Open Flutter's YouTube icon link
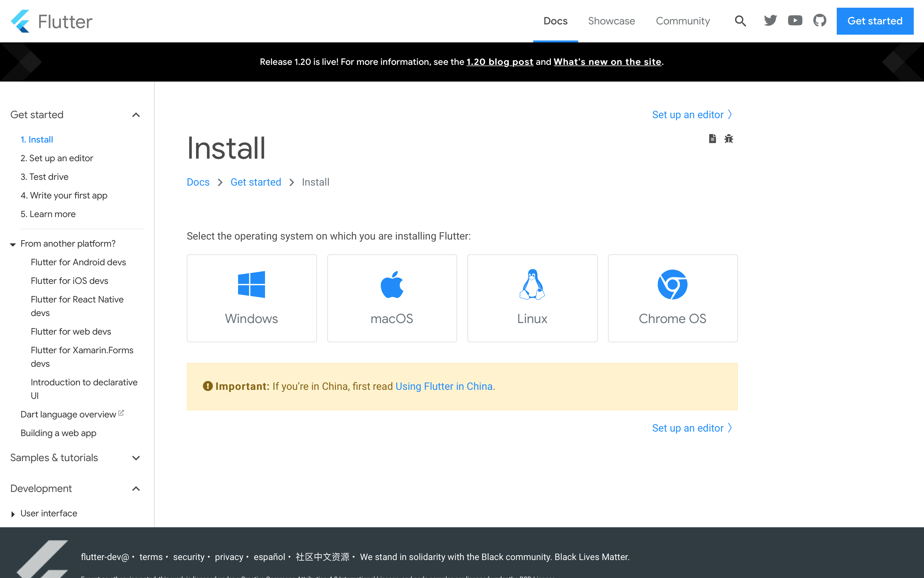The width and height of the screenshot is (924, 578). tap(795, 21)
